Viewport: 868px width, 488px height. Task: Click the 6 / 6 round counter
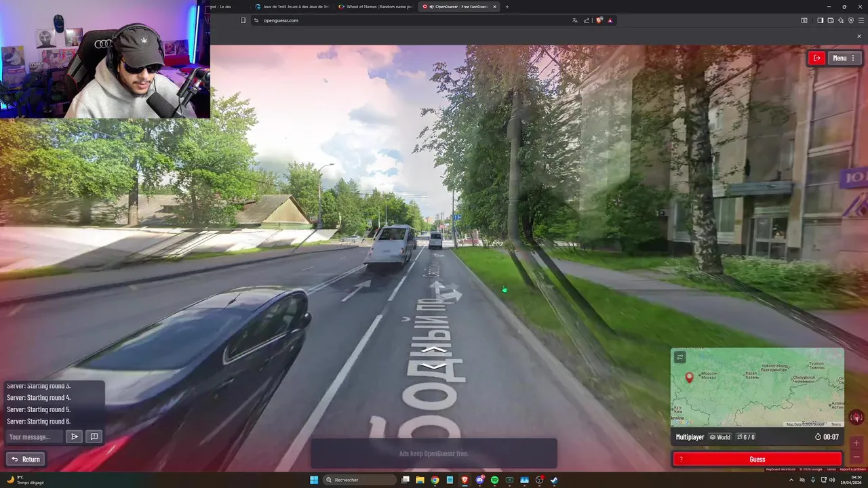coord(746,437)
